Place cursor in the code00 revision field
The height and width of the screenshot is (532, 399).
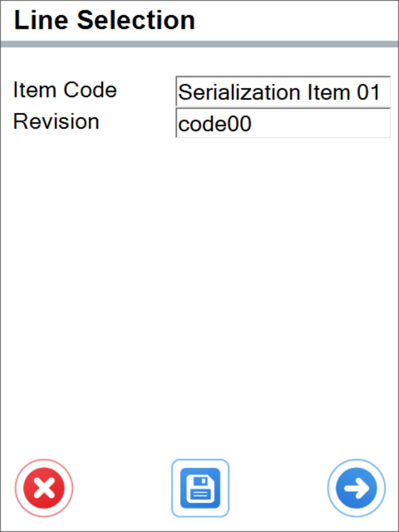283,123
